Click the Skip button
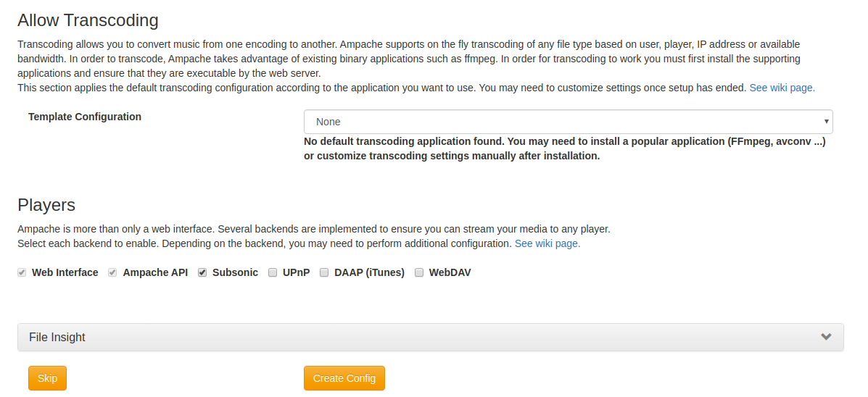This screenshot has height=397, width=868. pos(48,378)
